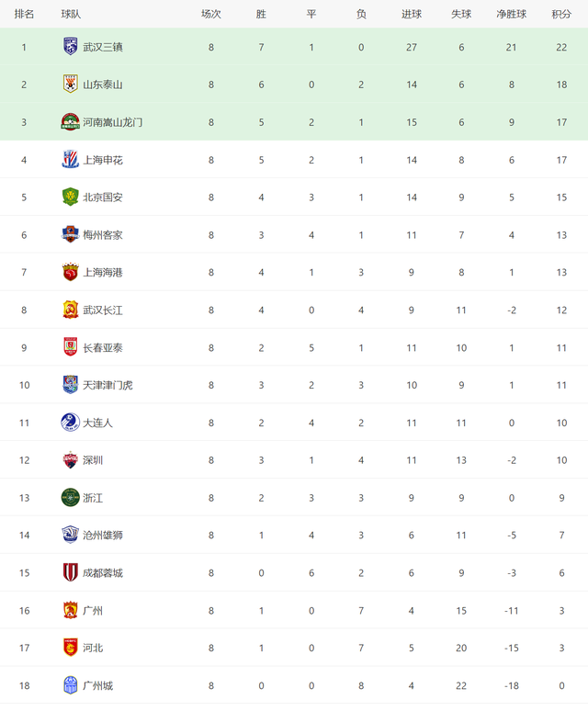Click the 河北 team logo
Screen dimensions: 588x711
pos(70,648)
